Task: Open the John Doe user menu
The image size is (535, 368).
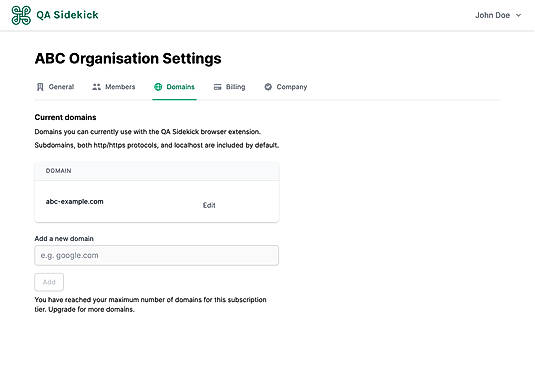Action: coord(498,15)
